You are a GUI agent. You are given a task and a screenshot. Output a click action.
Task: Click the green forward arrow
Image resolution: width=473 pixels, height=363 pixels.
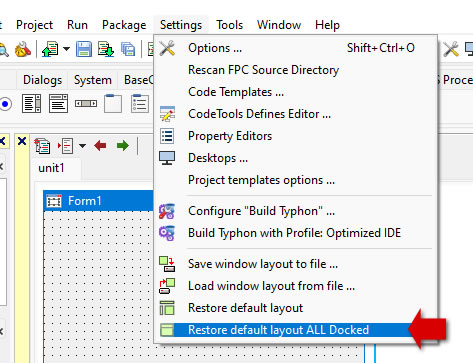(123, 145)
